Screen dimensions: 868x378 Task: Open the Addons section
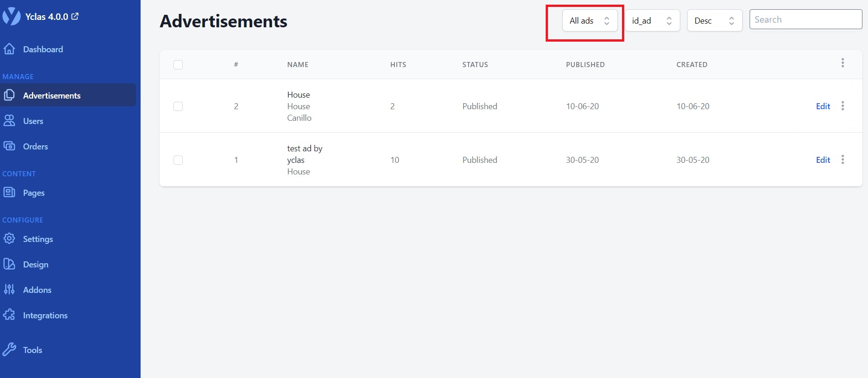(37, 290)
